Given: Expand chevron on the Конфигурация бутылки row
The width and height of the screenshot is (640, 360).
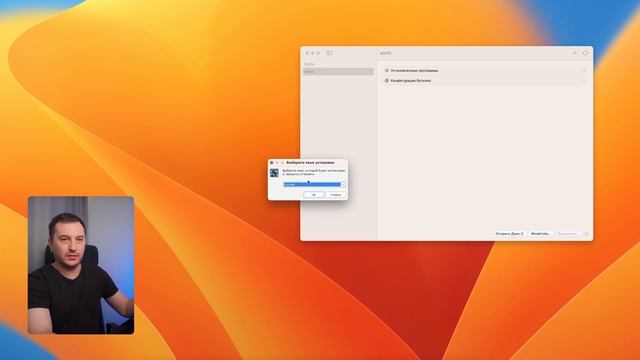Looking at the screenshot, I should point(584,81).
